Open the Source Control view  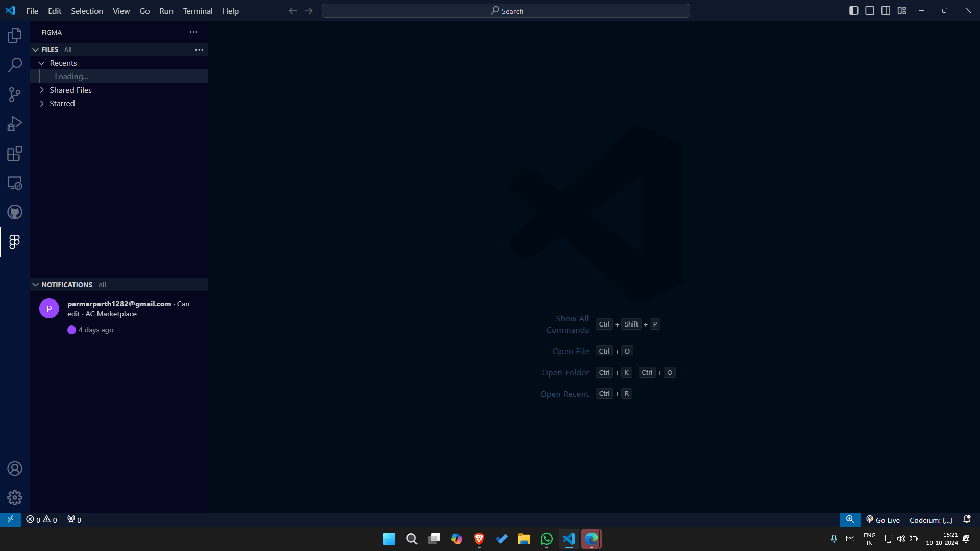(15, 94)
